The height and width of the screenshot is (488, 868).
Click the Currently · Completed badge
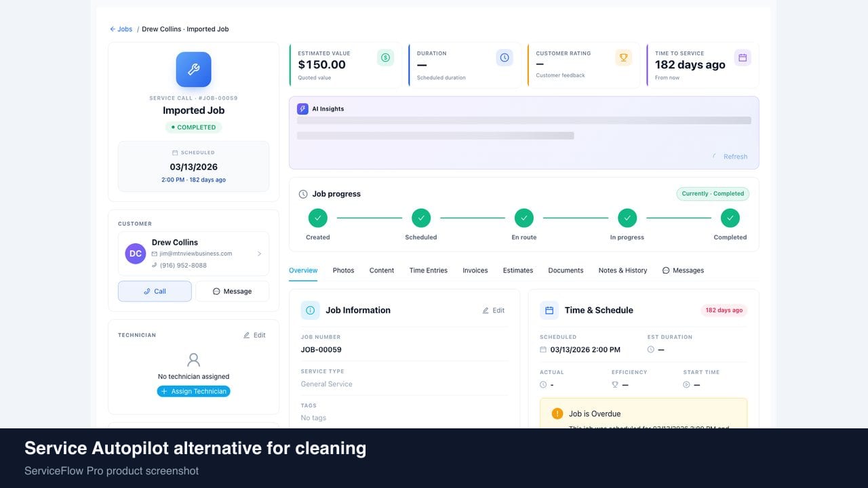tap(713, 194)
